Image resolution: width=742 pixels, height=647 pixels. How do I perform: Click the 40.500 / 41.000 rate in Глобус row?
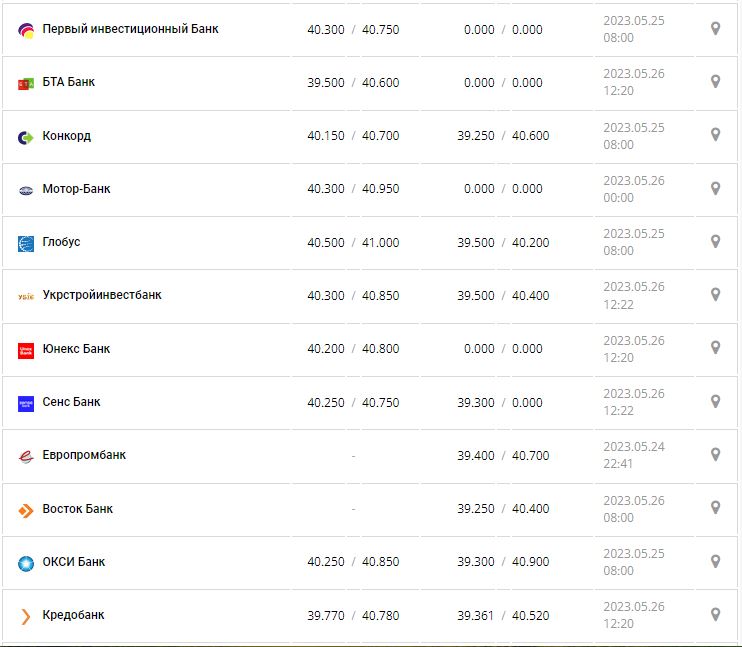353,243
